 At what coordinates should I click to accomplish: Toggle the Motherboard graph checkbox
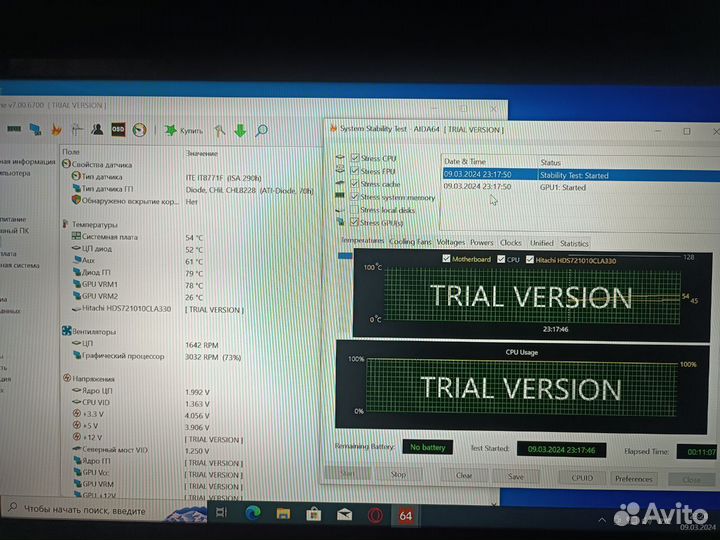coord(446,258)
